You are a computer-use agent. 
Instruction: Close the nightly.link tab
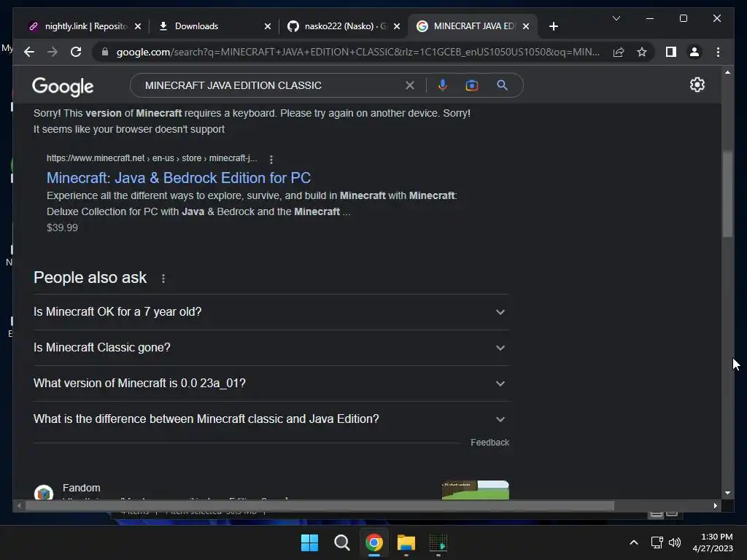tap(138, 26)
